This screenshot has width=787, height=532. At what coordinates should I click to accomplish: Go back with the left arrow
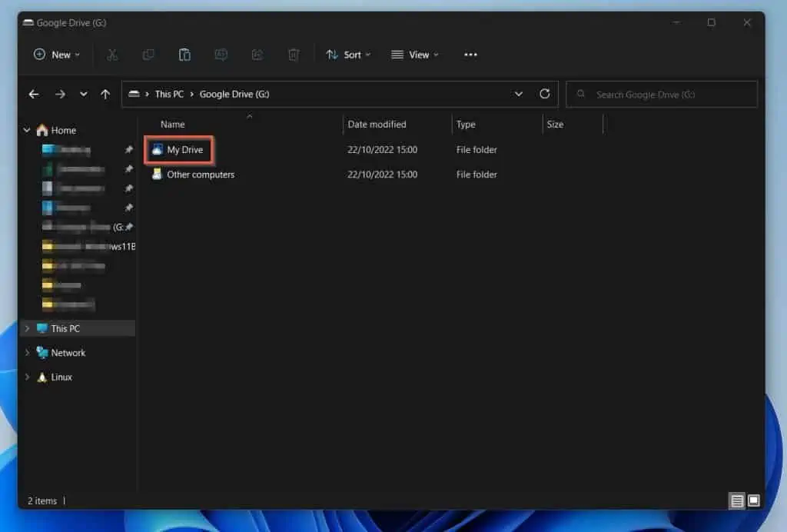click(34, 94)
